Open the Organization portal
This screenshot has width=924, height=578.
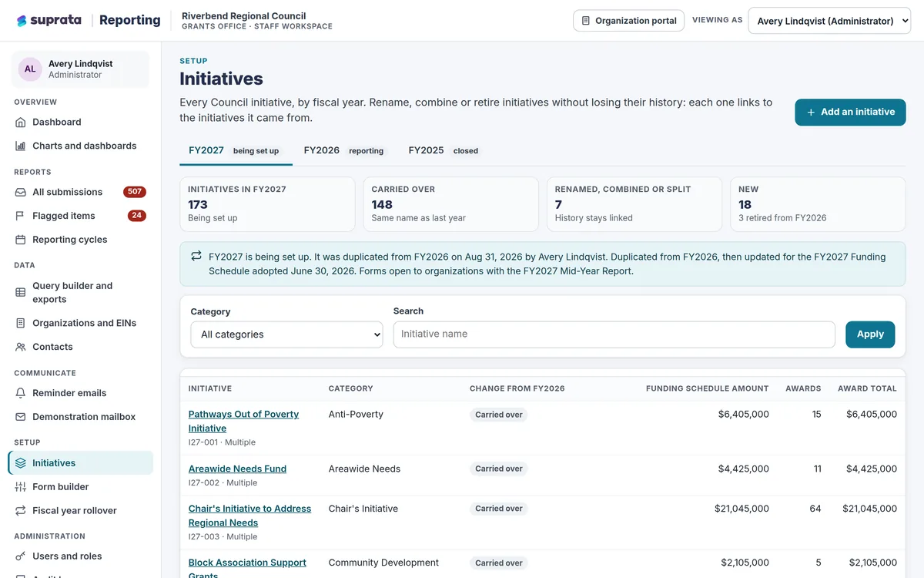click(x=629, y=21)
